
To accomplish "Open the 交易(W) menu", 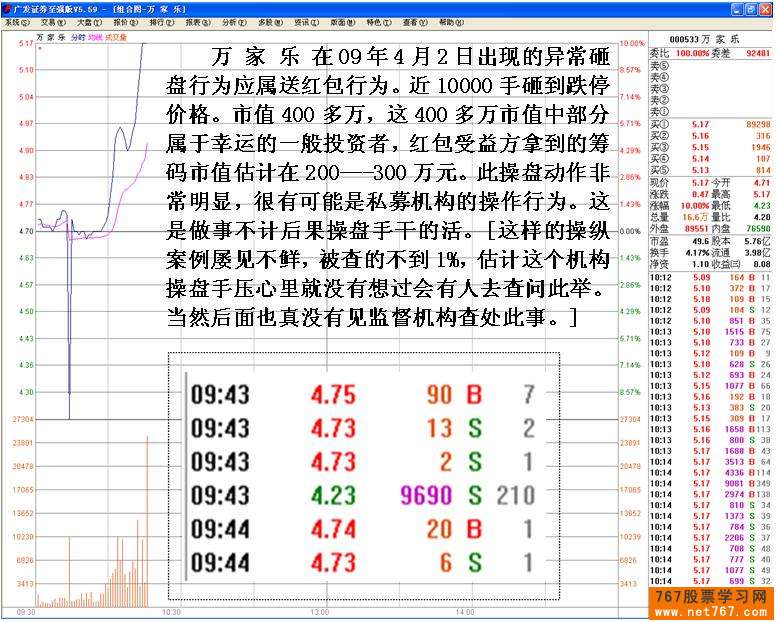I will [x=53, y=21].
